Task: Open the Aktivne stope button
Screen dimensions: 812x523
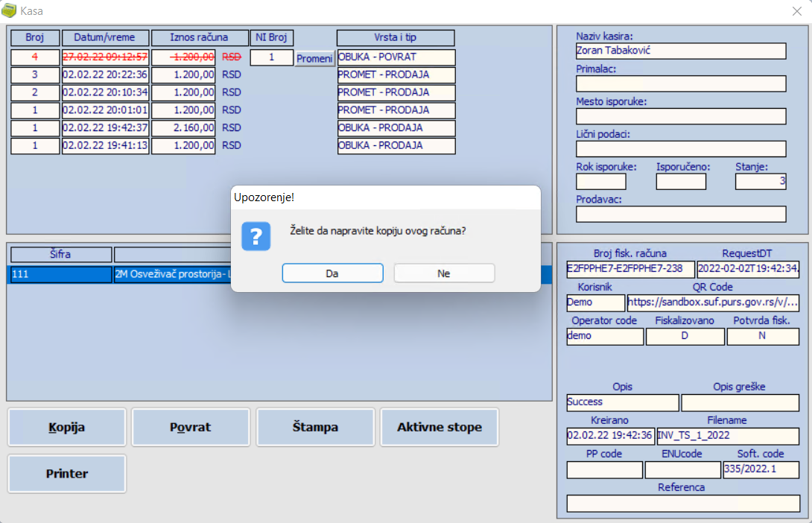Action: (439, 427)
